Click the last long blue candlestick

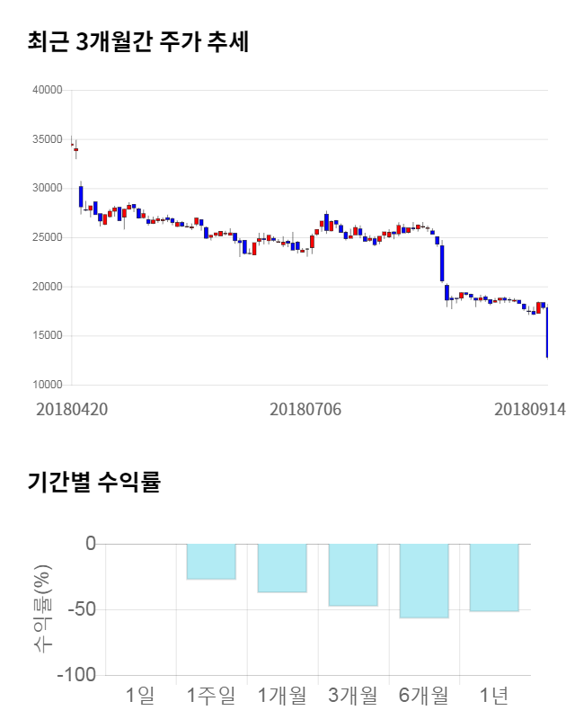point(547,333)
